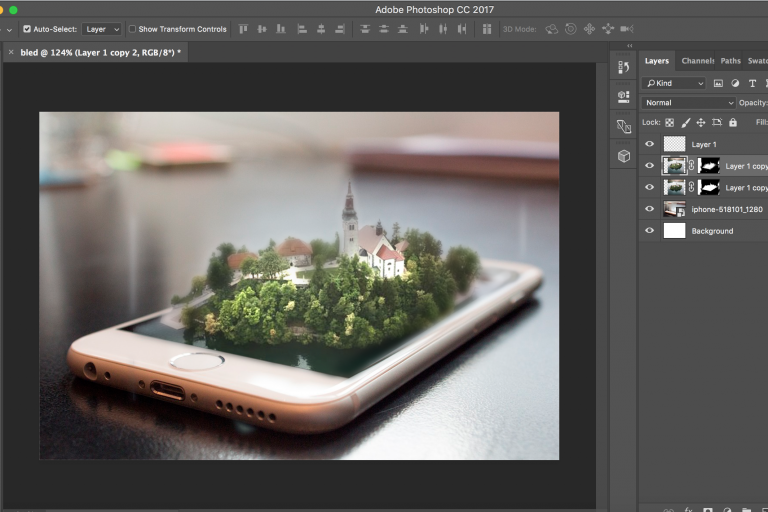Hide the Background layer

[x=650, y=231]
